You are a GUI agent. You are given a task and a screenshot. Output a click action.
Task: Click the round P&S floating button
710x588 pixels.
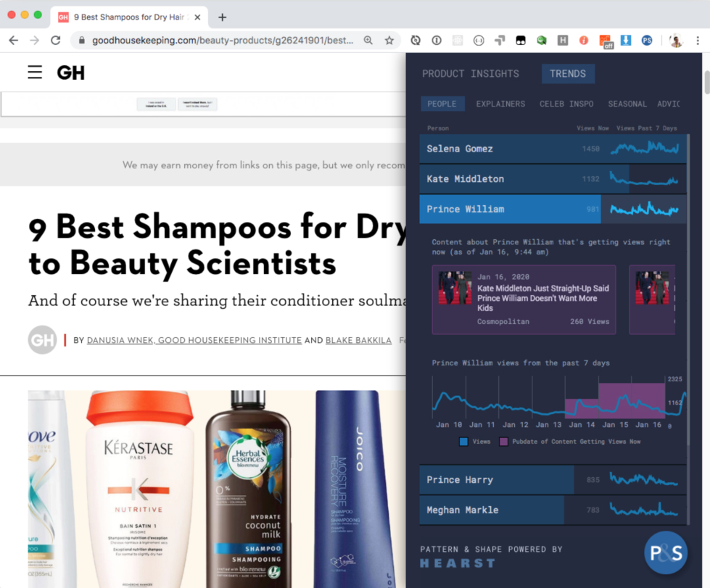tap(666, 552)
